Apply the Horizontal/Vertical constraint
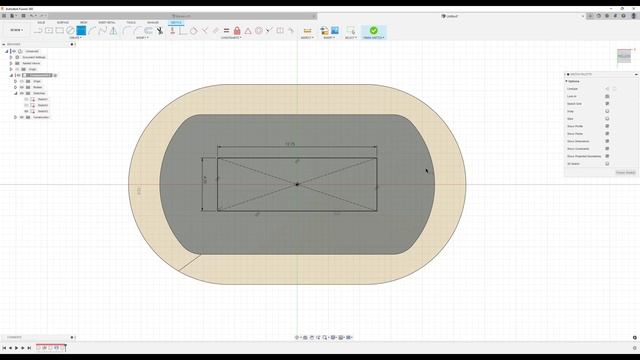 point(173,31)
